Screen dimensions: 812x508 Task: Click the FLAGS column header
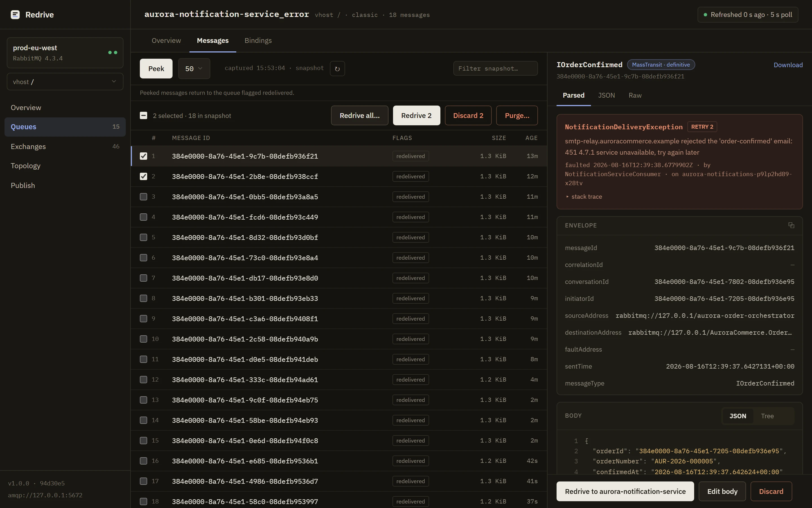[x=402, y=138]
